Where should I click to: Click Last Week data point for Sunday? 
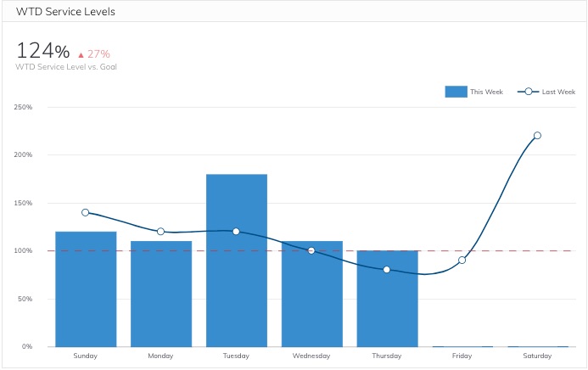tap(86, 212)
